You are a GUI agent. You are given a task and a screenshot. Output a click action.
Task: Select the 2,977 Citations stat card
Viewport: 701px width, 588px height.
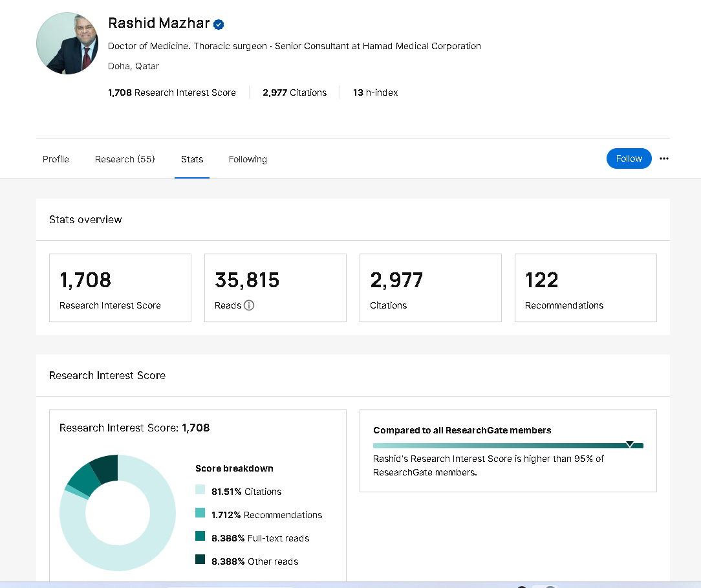click(x=431, y=288)
